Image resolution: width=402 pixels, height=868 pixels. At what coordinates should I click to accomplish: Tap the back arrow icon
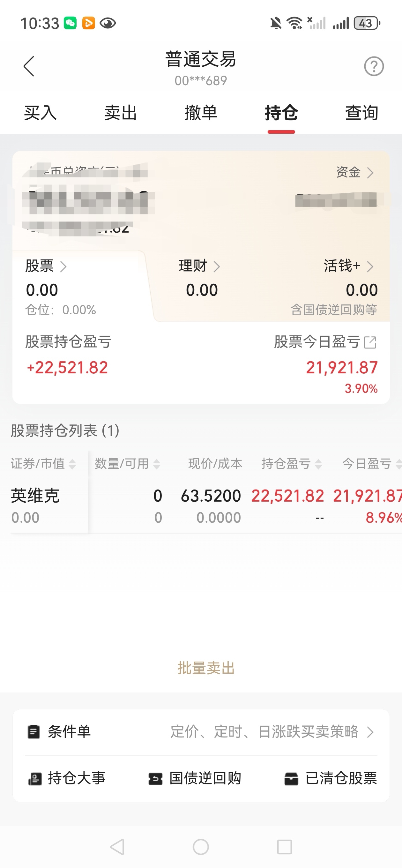pos(29,66)
